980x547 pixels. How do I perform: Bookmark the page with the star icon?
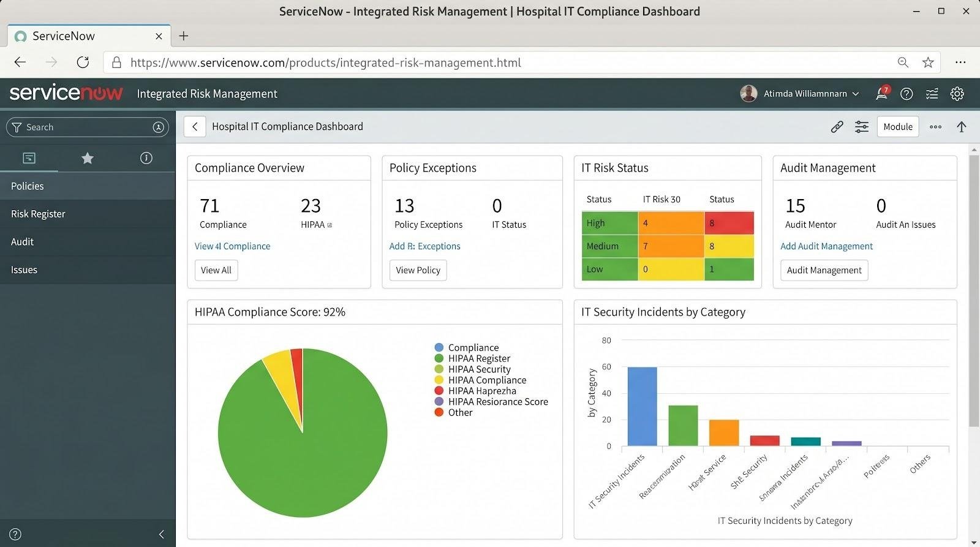click(x=928, y=62)
